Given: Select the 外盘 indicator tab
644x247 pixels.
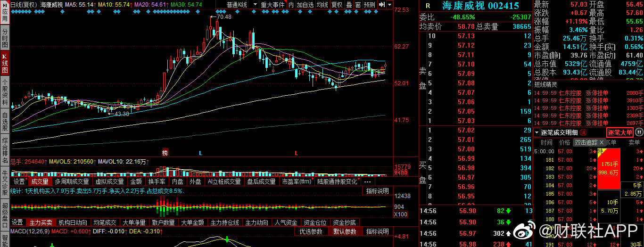Looking at the screenshot, I should (195, 181).
